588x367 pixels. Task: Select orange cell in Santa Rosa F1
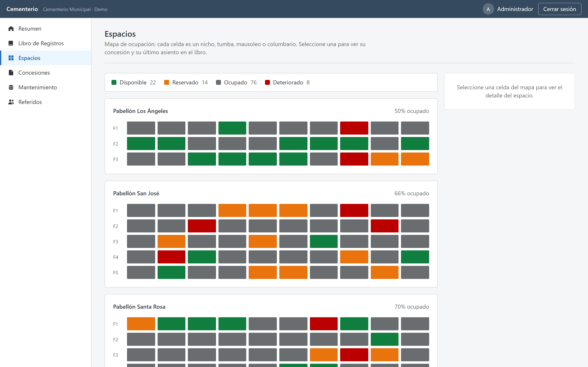point(141,324)
